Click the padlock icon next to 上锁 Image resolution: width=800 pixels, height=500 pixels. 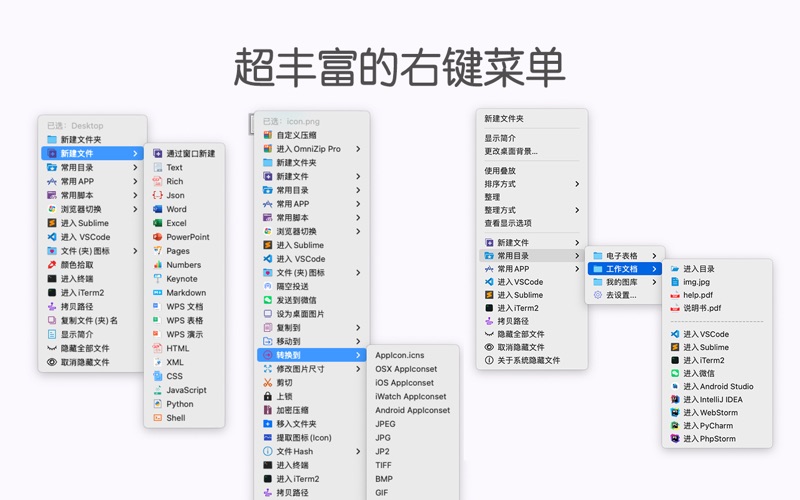tap(267, 396)
